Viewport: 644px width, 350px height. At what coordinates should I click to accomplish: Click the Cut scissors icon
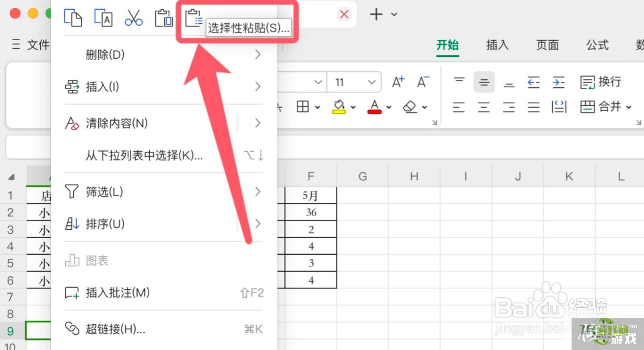[134, 18]
